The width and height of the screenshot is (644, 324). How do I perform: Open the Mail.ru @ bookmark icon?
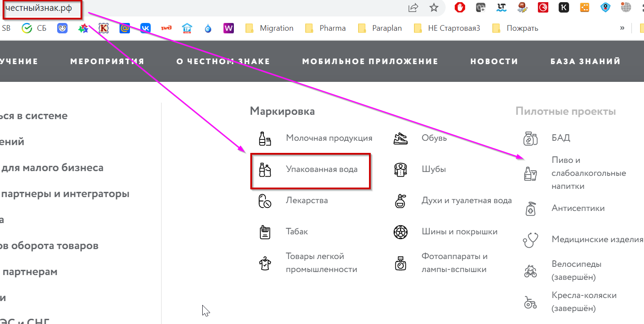125,28
